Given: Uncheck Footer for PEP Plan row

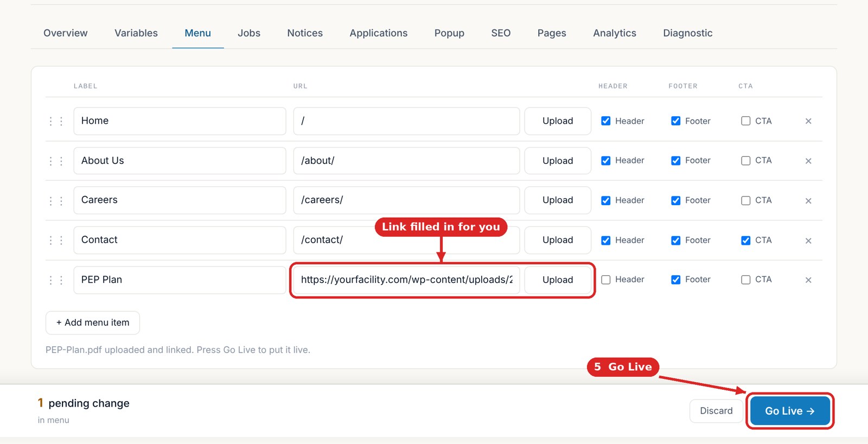Looking at the screenshot, I should [x=676, y=280].
